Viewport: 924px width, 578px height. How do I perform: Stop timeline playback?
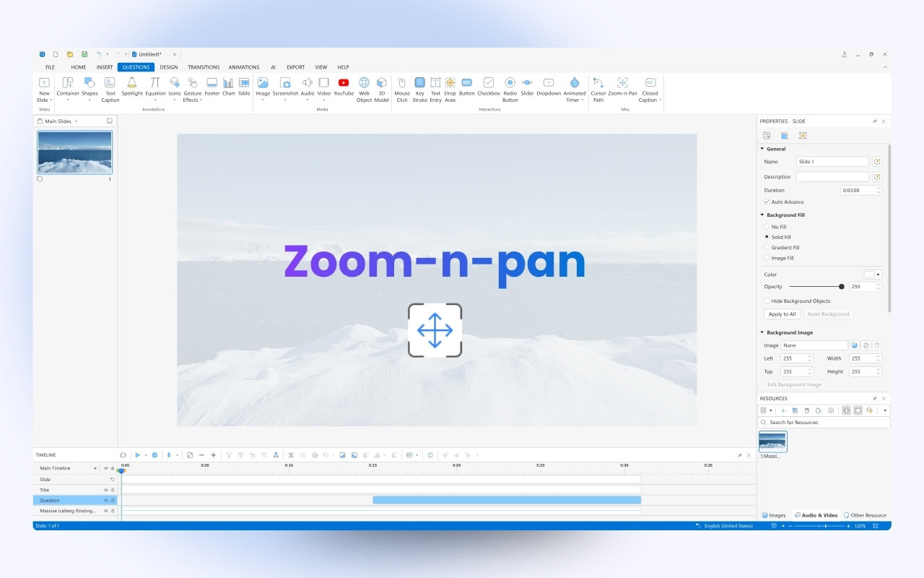tap(154, 455)
